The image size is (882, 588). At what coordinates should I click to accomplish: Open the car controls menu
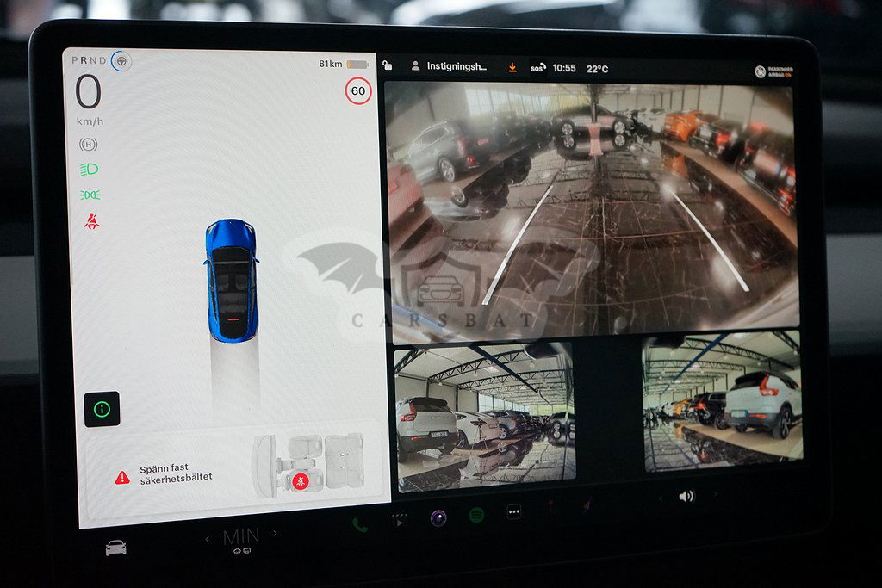pyautogui.click(x=115, y=548)
